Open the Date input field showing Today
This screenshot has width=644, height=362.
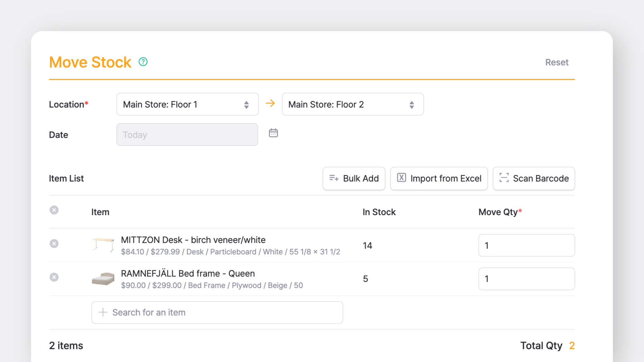pos(187,134)
